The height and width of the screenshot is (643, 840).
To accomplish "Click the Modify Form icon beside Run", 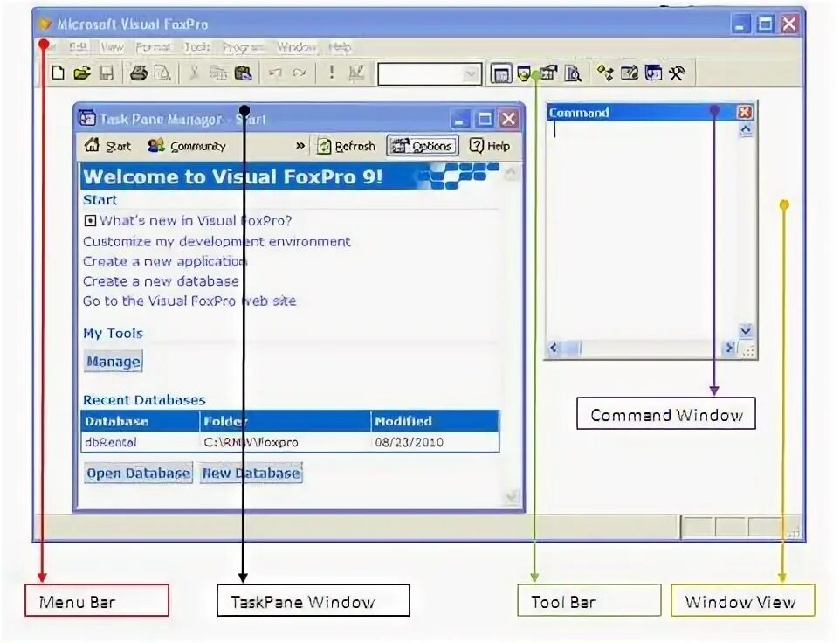I will pos(356,73).
